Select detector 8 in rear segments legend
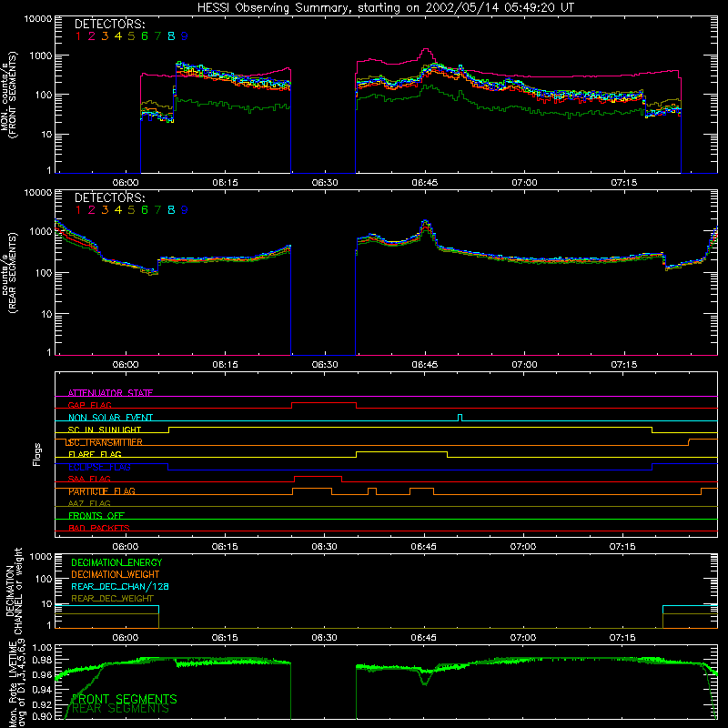The height and width of the screenshot is (728, 728). (x=171, y=210)
